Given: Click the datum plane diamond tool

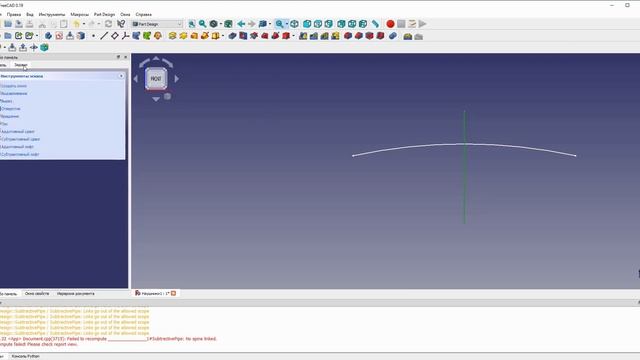Looking at the screenshot, I should [x=115, y=36].
